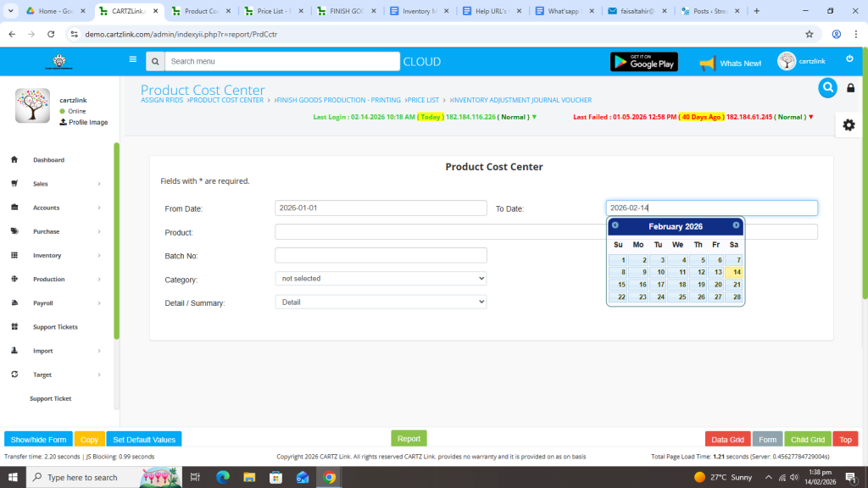Viewport: 868px width, 488px height.
Task: Click the Batch No input field
Action: [x=381, y=255]
